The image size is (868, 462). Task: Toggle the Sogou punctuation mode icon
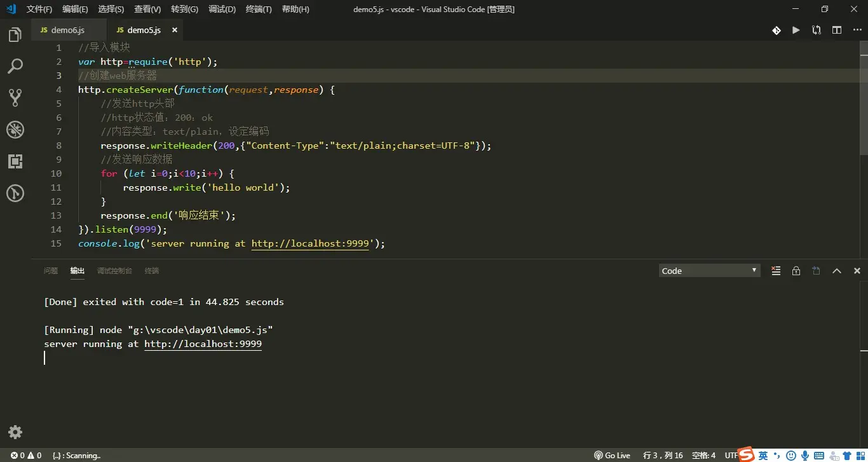(x=777, y=455)
